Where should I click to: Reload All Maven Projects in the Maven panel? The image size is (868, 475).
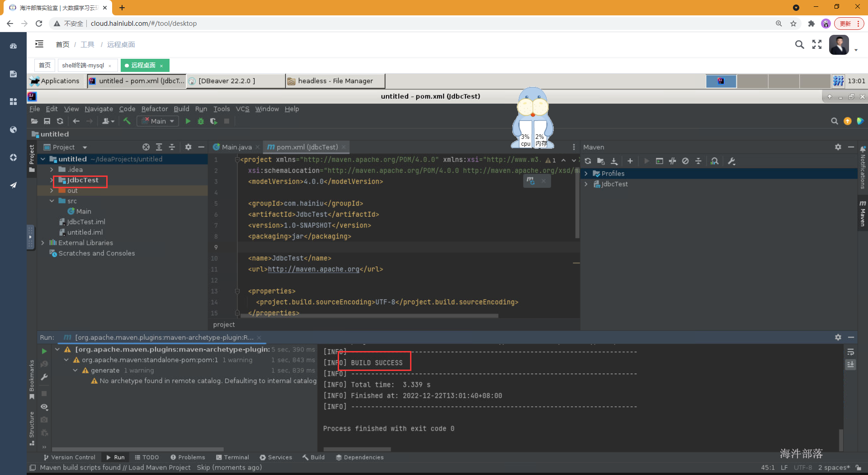point(588,161)
